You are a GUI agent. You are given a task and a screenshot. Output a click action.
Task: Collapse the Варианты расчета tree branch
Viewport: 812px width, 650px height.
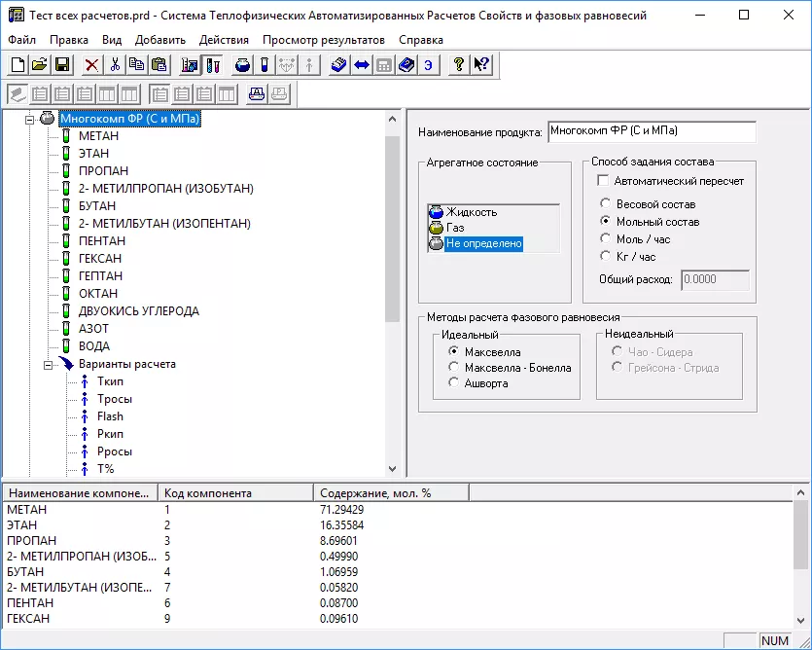pyautogui.click(x=48, y=364)
